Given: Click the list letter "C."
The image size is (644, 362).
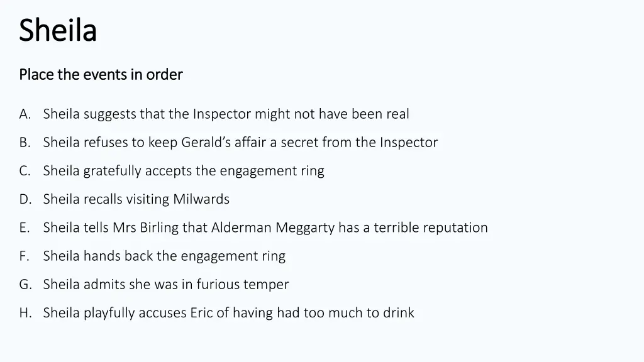Looking at the screenshot, I should tap(25, 171).
